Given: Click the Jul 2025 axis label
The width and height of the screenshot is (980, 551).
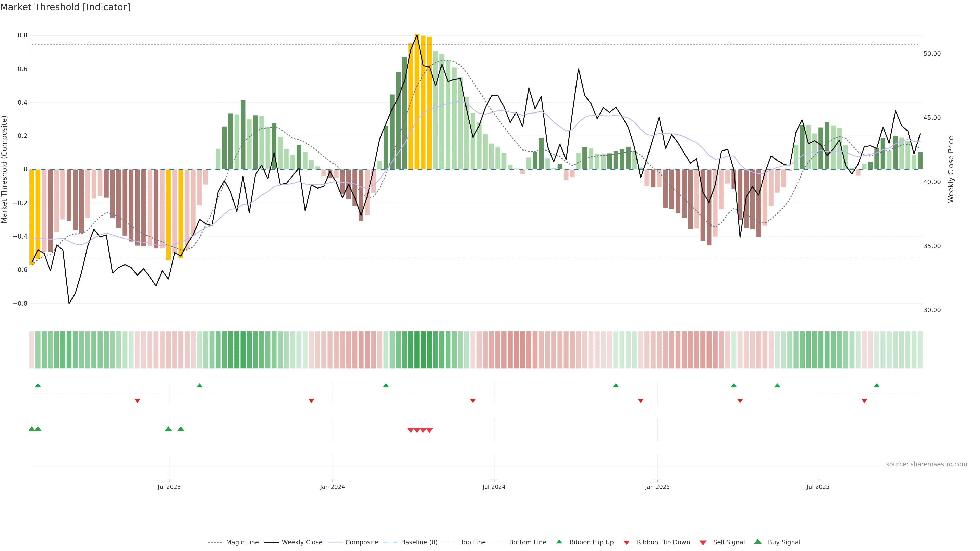Looking at the screenshot, I should tap(817, 487).
